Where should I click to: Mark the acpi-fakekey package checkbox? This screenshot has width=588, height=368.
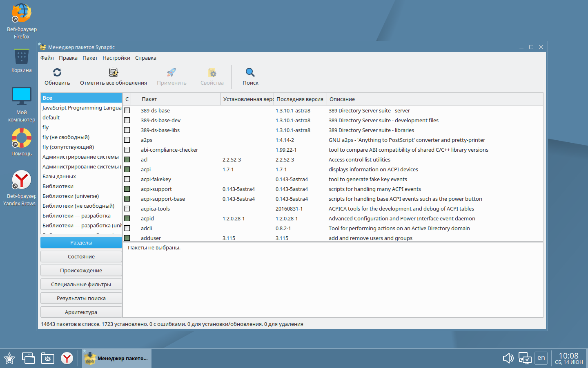(x=127, y=179)
